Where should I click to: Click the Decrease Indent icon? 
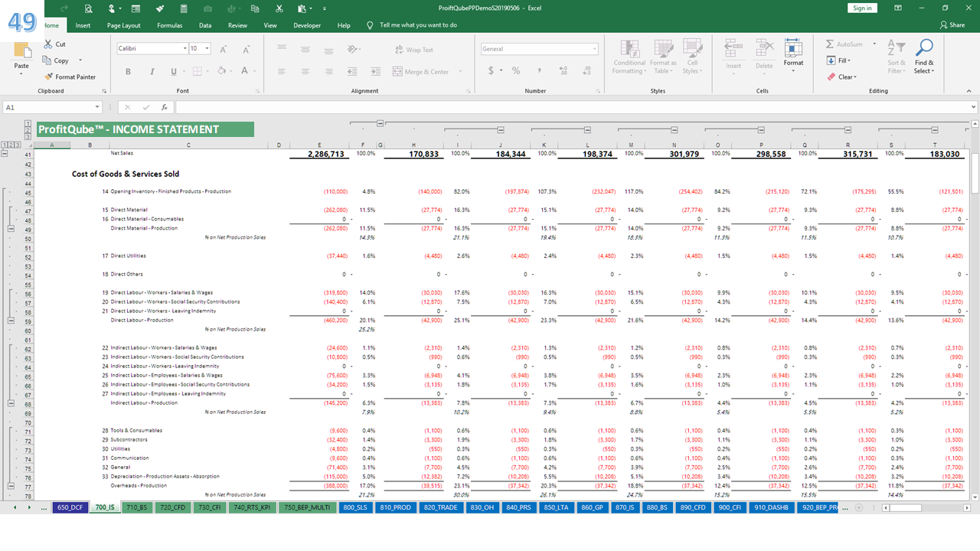click(353, 71)
